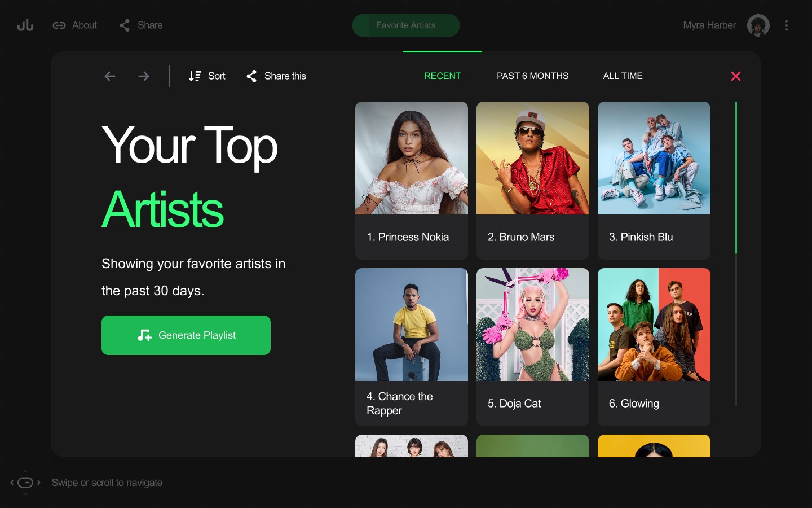The height and width of the screenshot is (508, 812).
Task: Switch to the RECENT tab
Action: 443,76
